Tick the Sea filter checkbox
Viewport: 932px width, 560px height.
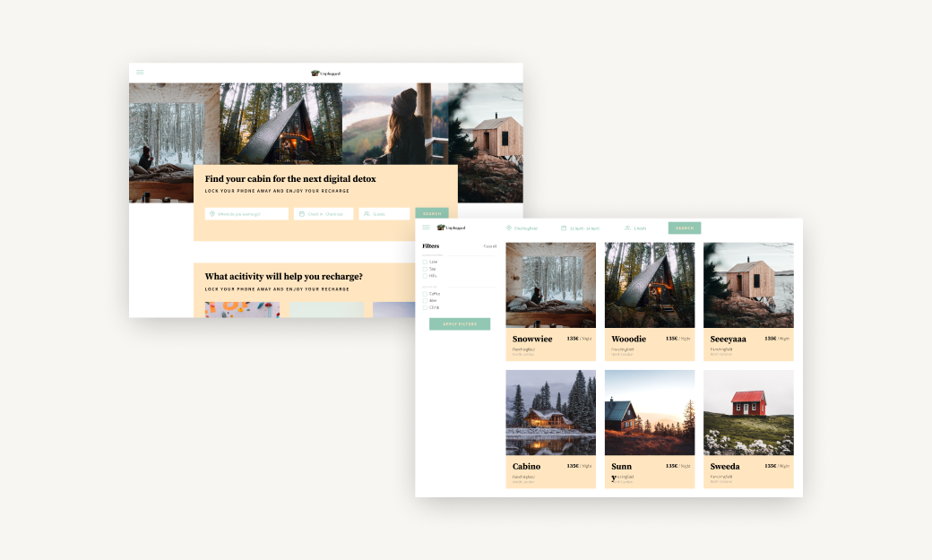425,269
